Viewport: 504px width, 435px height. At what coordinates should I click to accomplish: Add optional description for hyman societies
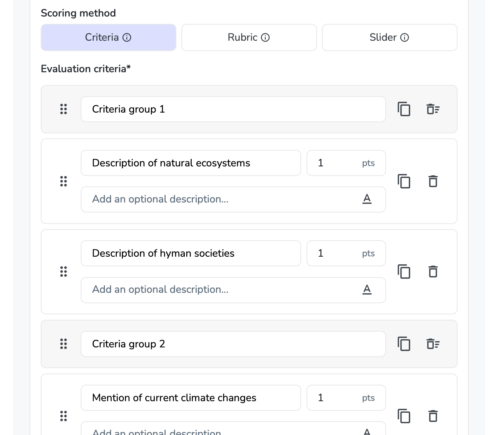(233, 290)
